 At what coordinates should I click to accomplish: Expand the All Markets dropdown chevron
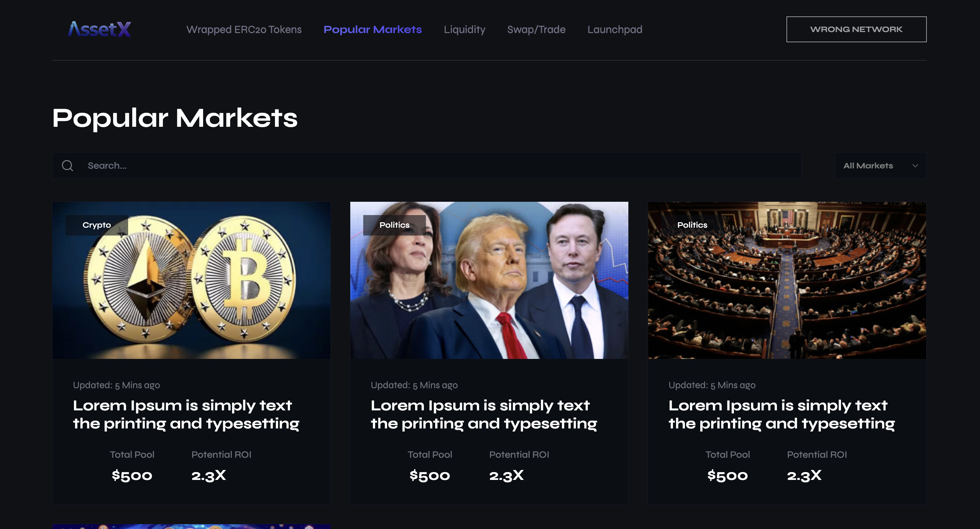pos(915,166)
